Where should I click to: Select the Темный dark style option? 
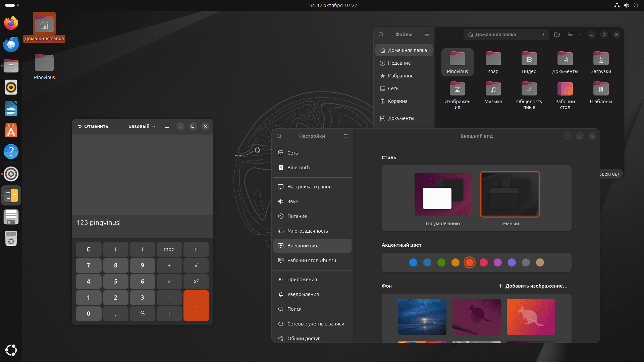tap(509, 194)
